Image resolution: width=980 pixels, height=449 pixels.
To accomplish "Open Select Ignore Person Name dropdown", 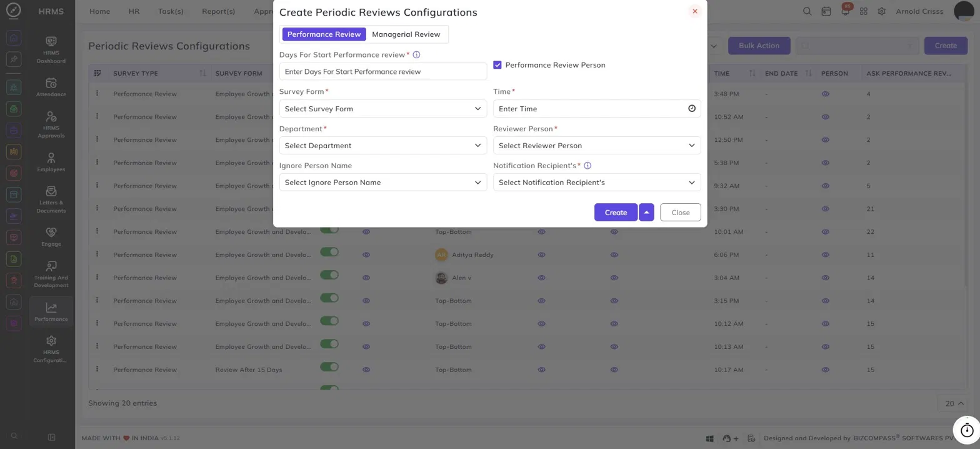I will 383,182.
